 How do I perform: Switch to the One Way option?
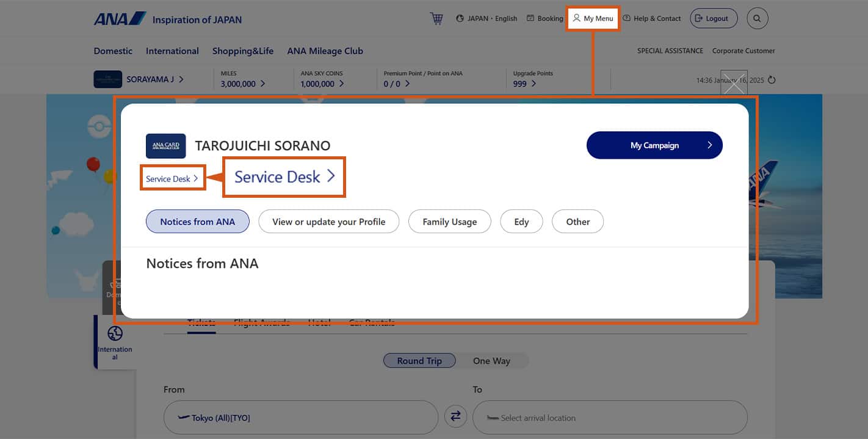click(x=491, y=361)
